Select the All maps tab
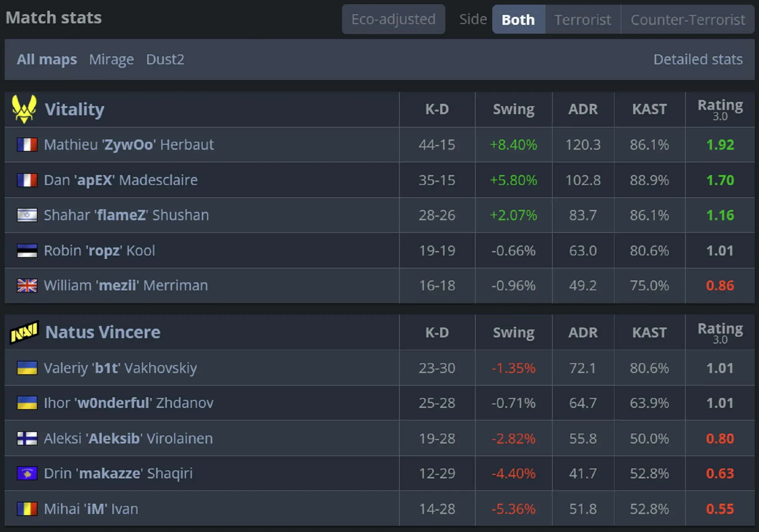Screen dimensions: 759x532 pyautogui.click(x=47, y=59)
